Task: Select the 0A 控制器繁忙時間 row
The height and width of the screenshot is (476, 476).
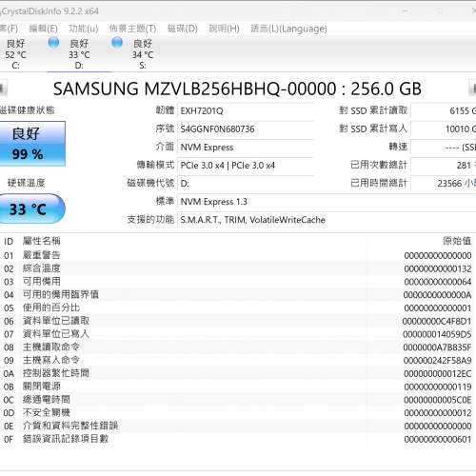Action: pyautogui.click(x=237, y=373)
